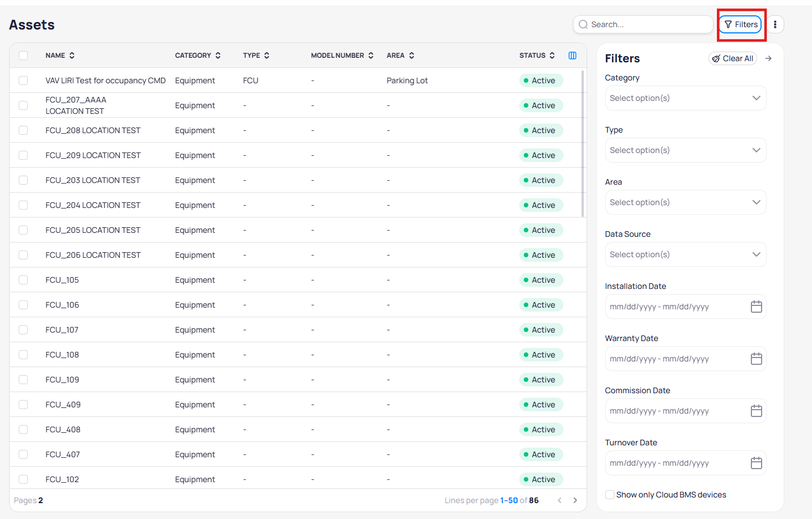Click the column settings icon in table header

pyautogui.click(x=572, y=56)
